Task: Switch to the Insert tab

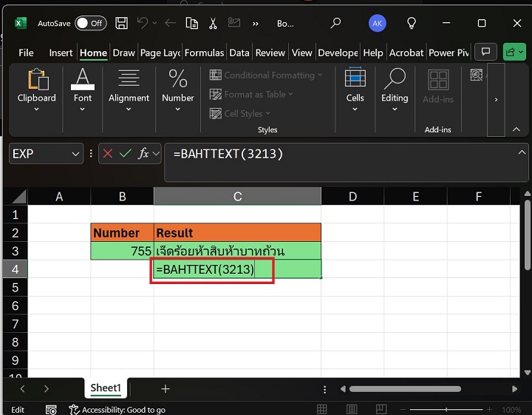Action: (61, 53)
